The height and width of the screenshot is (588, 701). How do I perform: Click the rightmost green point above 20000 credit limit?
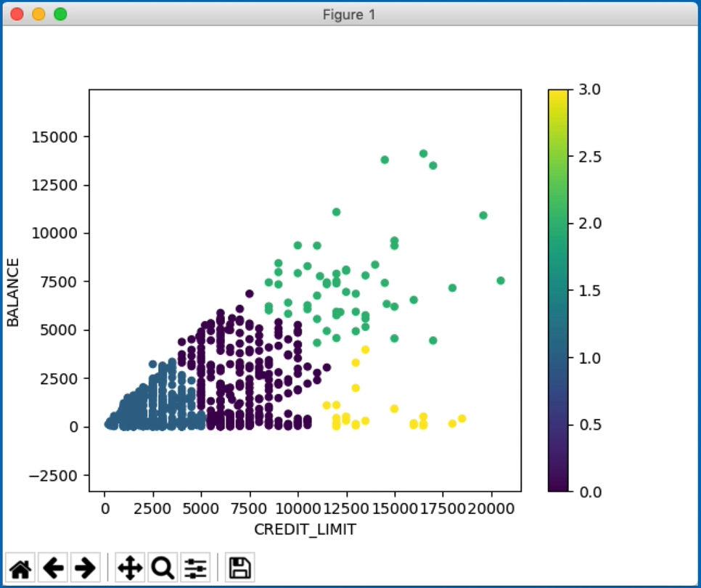[x=501, y=280]
